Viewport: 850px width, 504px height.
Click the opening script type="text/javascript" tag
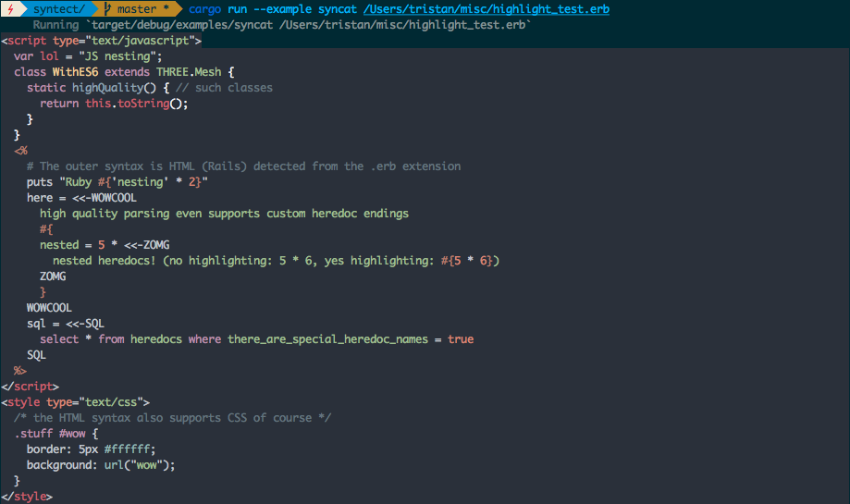102,41
